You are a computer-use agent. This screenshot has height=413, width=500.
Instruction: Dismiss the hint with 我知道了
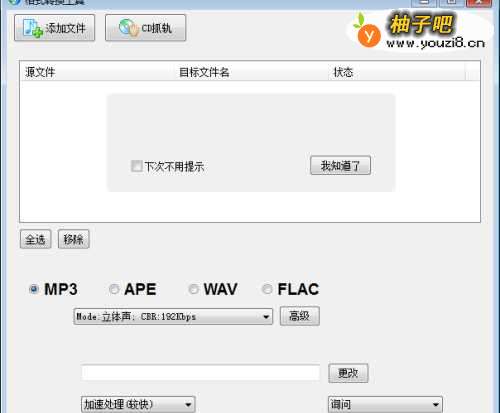click(x=340, y=165)
